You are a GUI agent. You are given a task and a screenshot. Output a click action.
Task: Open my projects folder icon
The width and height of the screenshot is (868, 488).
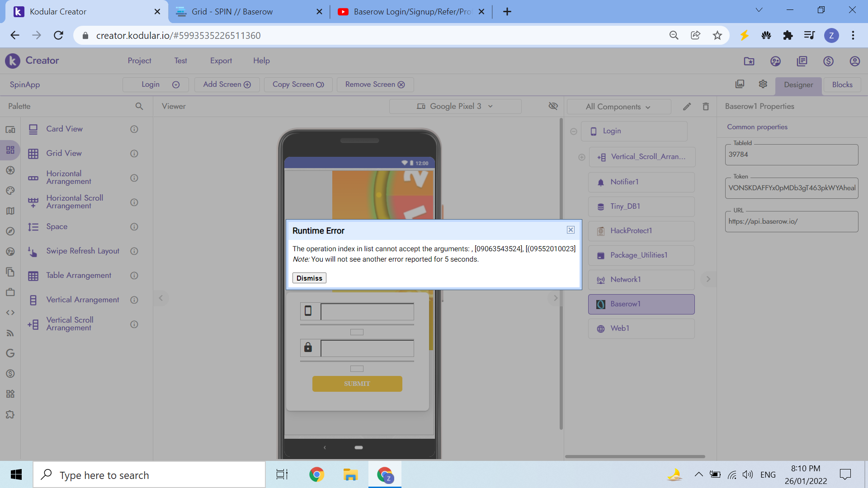tap(749, 61)
